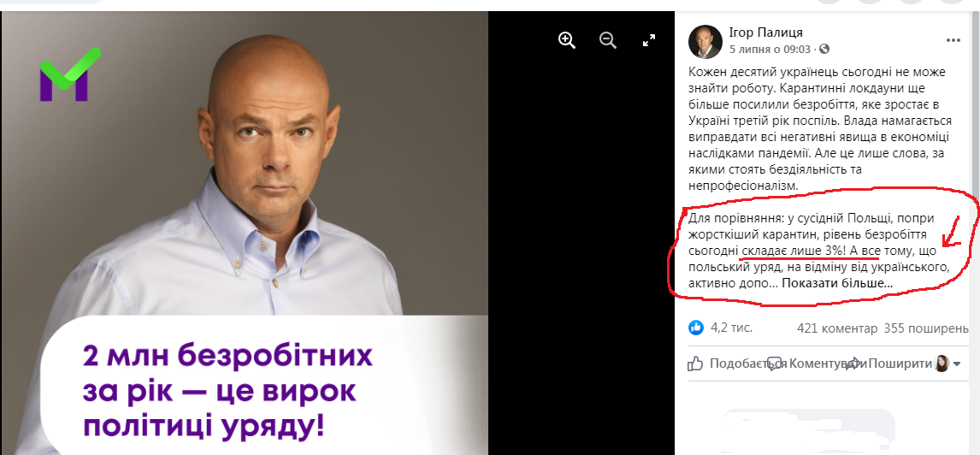Open dropdown next to user avatar
Screen dimensions: 980x455
pyautogui.click(x=957, y=363)
